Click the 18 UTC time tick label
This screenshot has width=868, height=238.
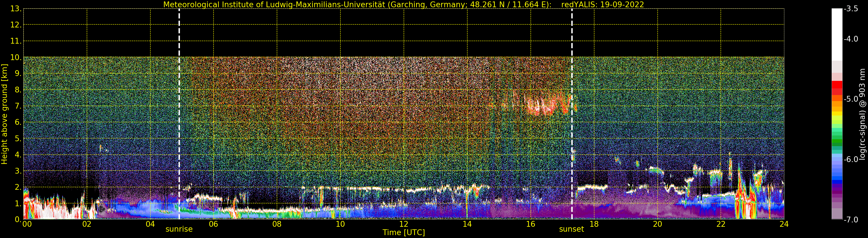(594, 224)
